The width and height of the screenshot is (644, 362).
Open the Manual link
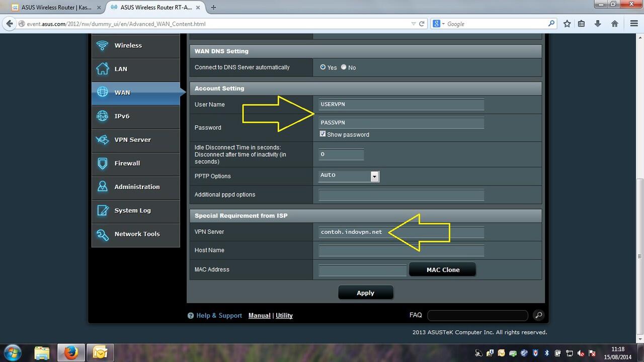click(260, 316)
